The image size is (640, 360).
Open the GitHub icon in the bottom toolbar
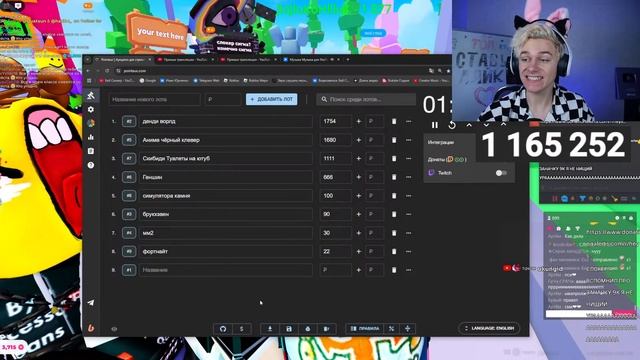click(x=223, y=329)
